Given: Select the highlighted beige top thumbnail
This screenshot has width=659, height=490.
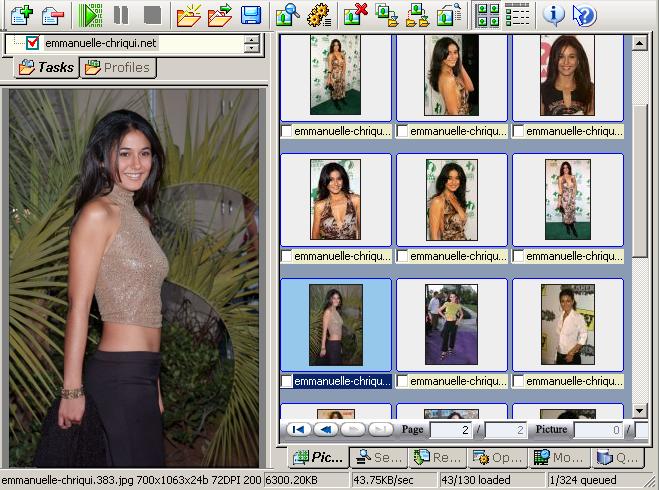Looking at the screenshot, I should click(x=335, y=324).
